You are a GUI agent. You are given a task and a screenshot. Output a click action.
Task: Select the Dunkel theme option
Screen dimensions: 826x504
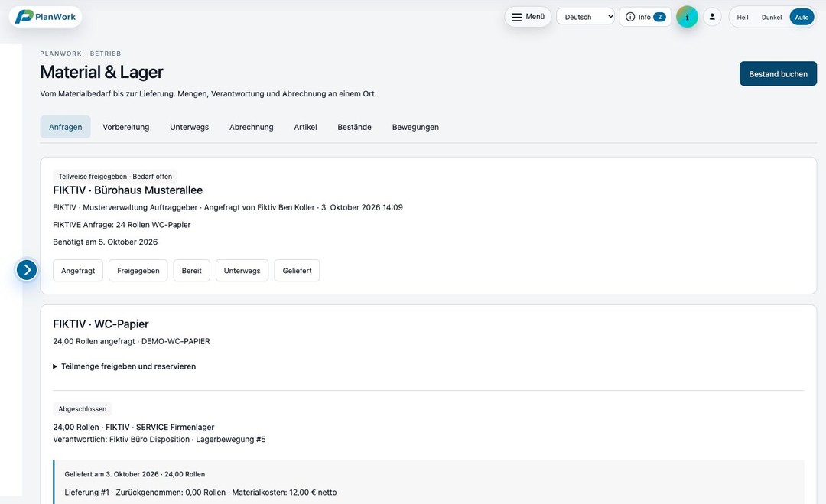pos(772,18)
